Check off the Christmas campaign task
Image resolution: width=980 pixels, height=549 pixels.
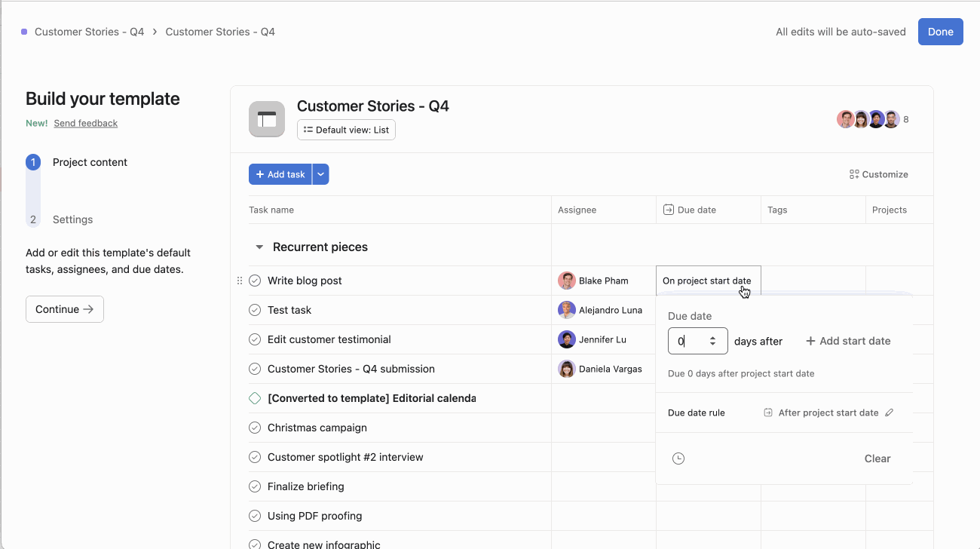point(255,428)
